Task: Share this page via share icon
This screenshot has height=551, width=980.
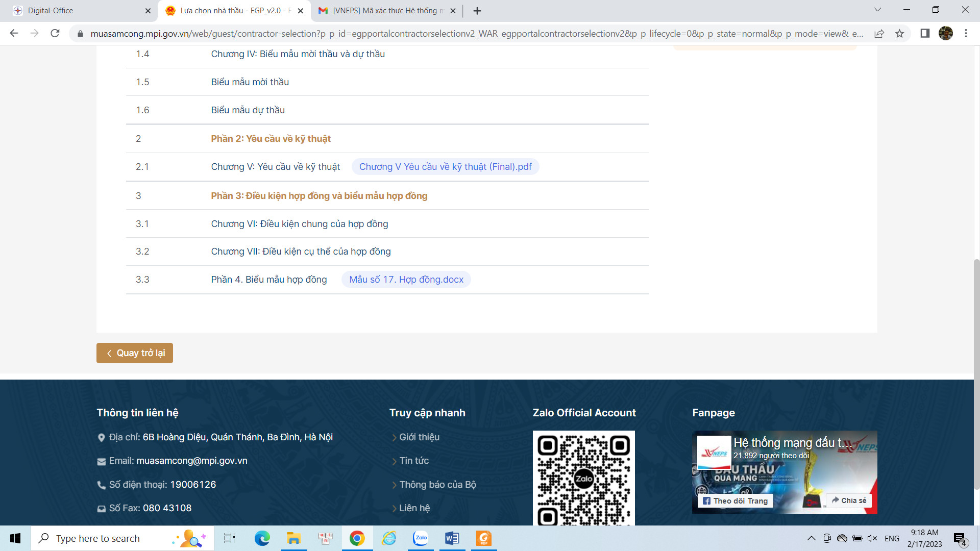Action: tap(879, 34)
